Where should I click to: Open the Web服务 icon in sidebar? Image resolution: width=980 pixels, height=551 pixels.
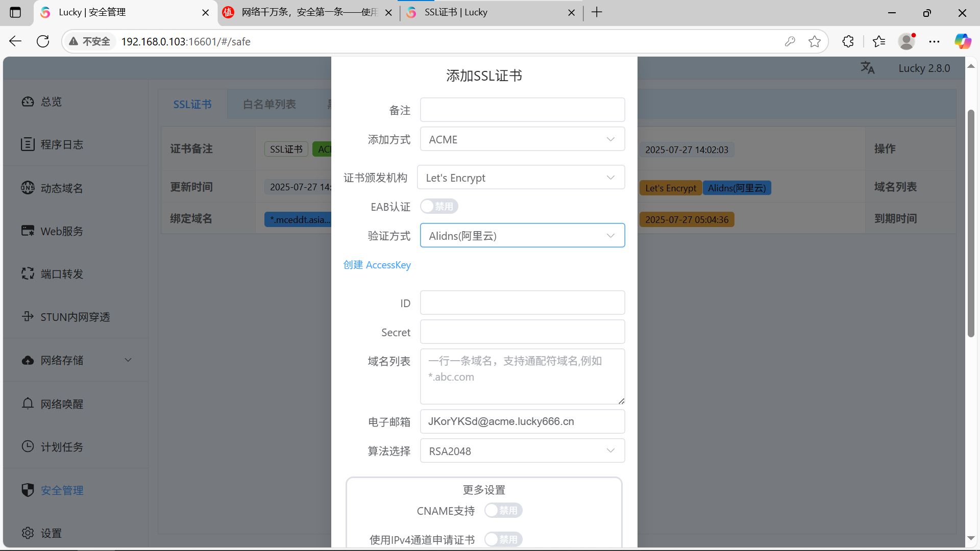pyautogui.click(x=28, y=231)
